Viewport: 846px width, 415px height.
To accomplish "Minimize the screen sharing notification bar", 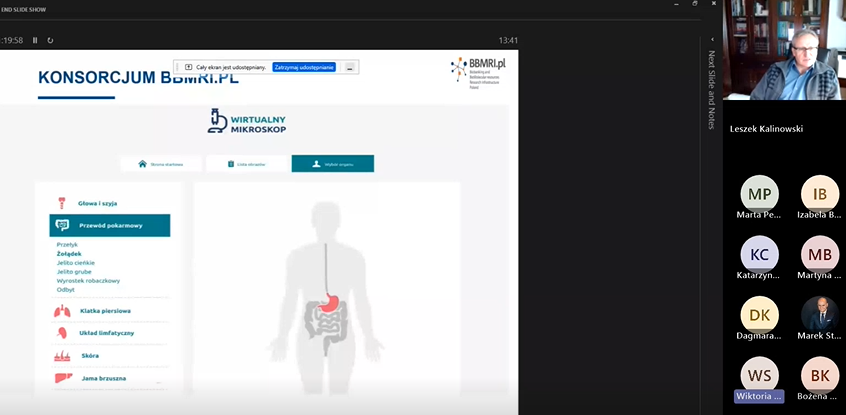I will (x=350, y=67).
